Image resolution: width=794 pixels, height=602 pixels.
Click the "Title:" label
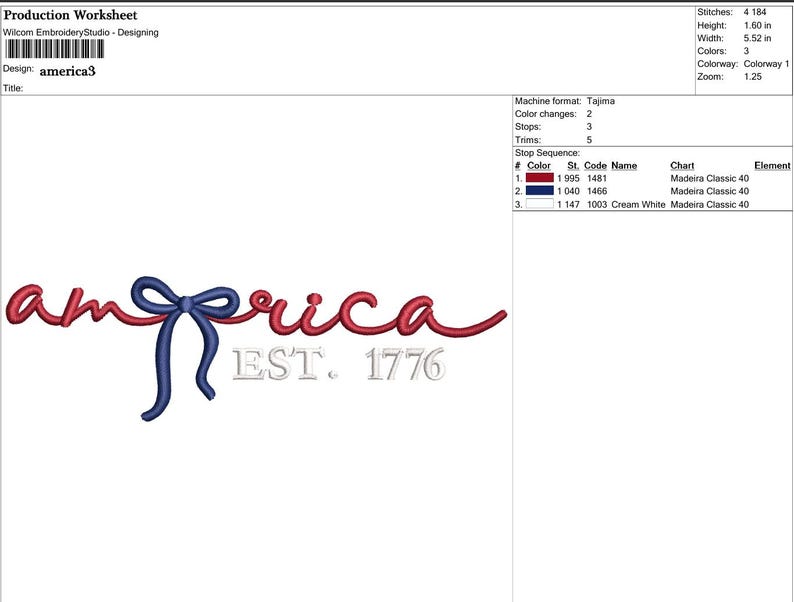13,88
